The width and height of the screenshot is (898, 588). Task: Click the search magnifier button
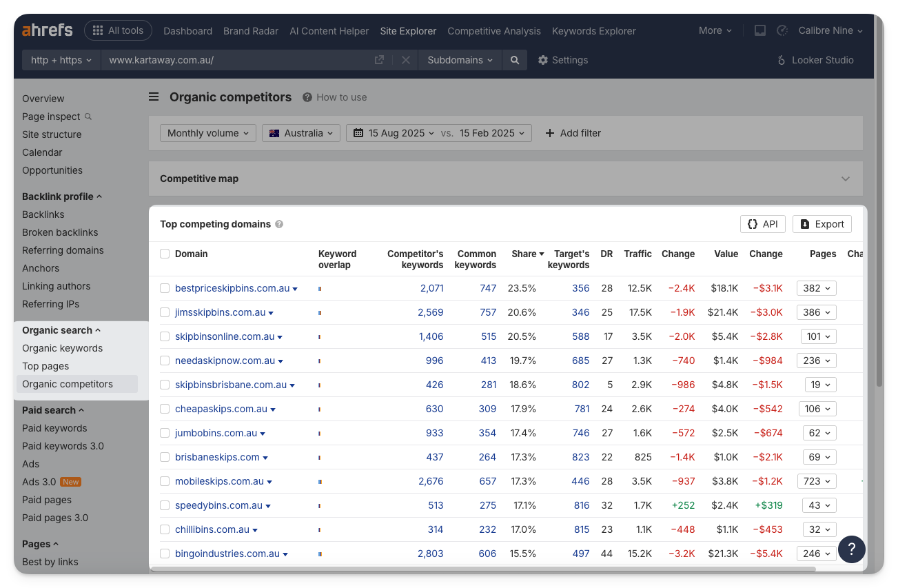point(515,60)
